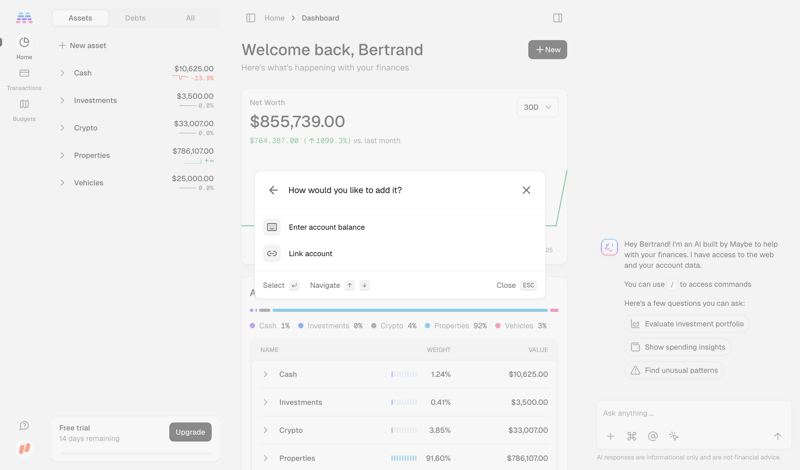Open the Budgets map icon
Image resolution: width=800 pixels, height=470 pixels.
pos(24,104)
